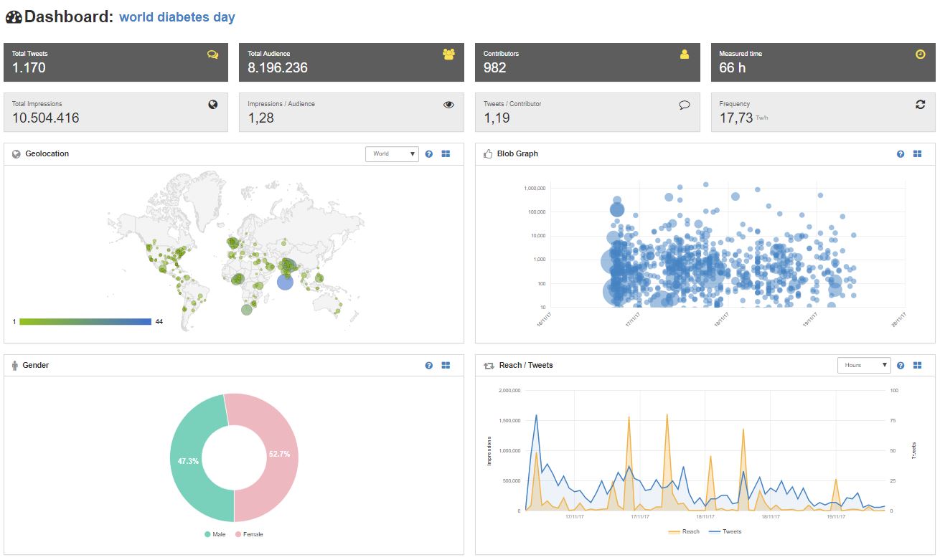Click the Blob Graph grid view icon
Viewport: 940px width, 560px height.
[x=917, y=154]
